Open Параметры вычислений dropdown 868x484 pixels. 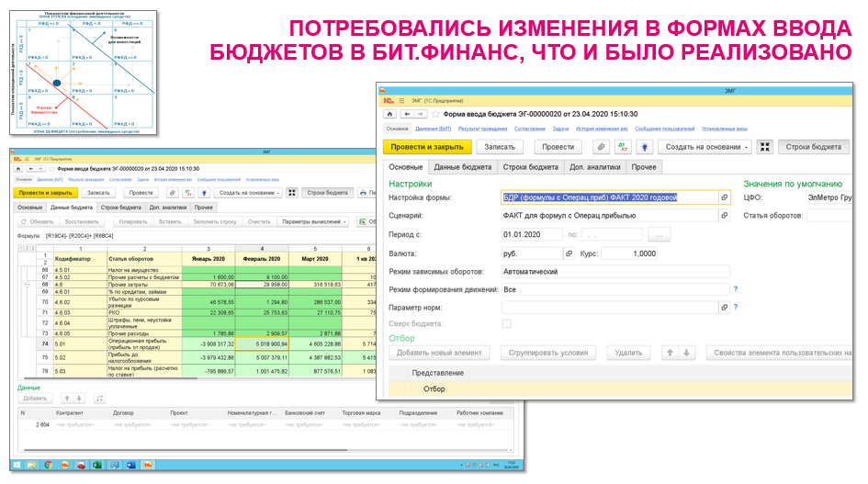coord(314,221)
